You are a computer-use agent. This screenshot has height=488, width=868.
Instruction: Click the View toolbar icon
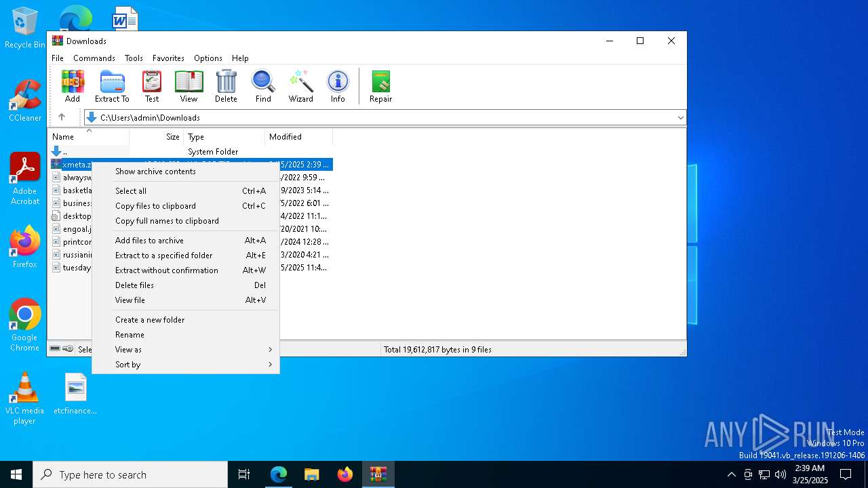click(189, 86)
